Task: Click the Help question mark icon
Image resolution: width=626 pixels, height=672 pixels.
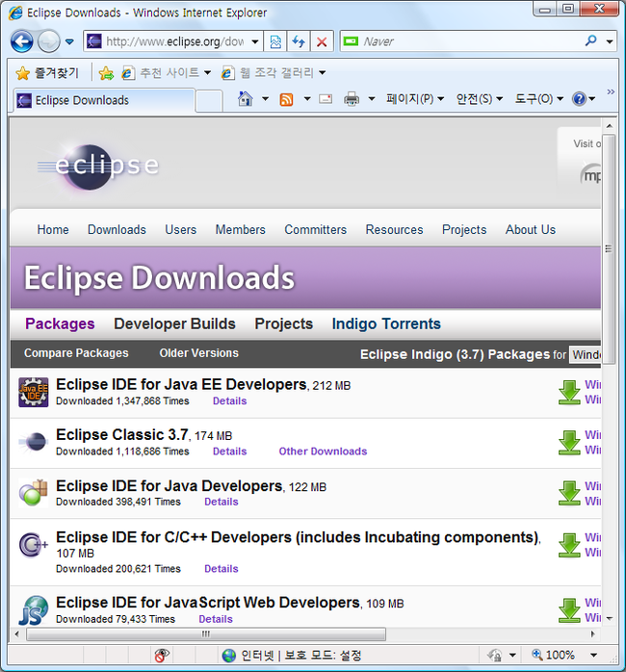Action: click(579, 99)
